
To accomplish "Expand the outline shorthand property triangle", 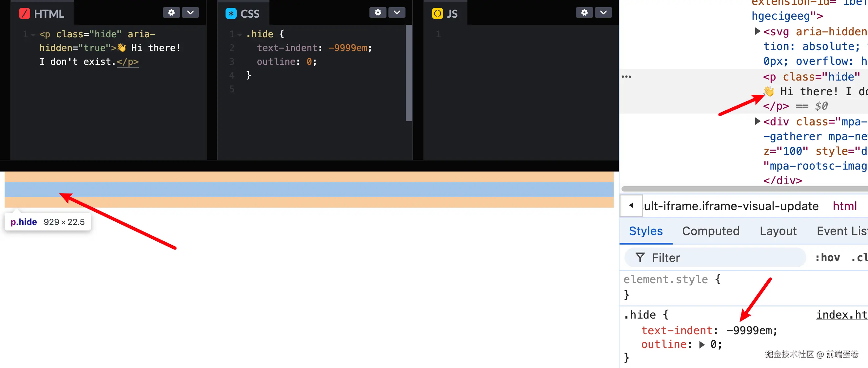I will click(701, 344).
